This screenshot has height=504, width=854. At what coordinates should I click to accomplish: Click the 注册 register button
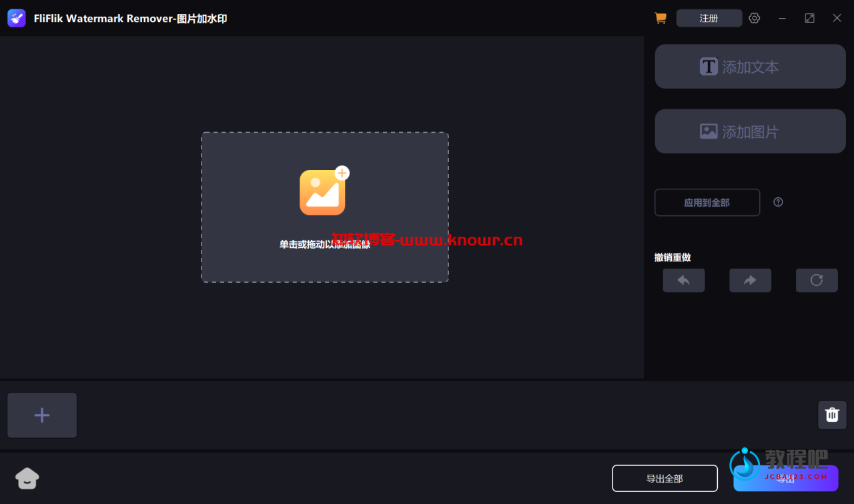[709, 18]
